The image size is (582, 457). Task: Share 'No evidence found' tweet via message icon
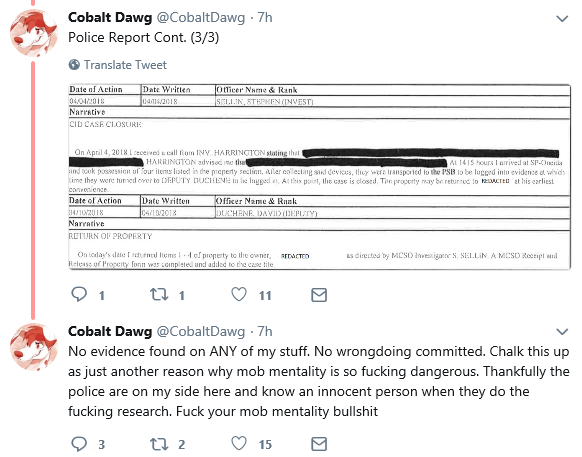click(319, 444)
